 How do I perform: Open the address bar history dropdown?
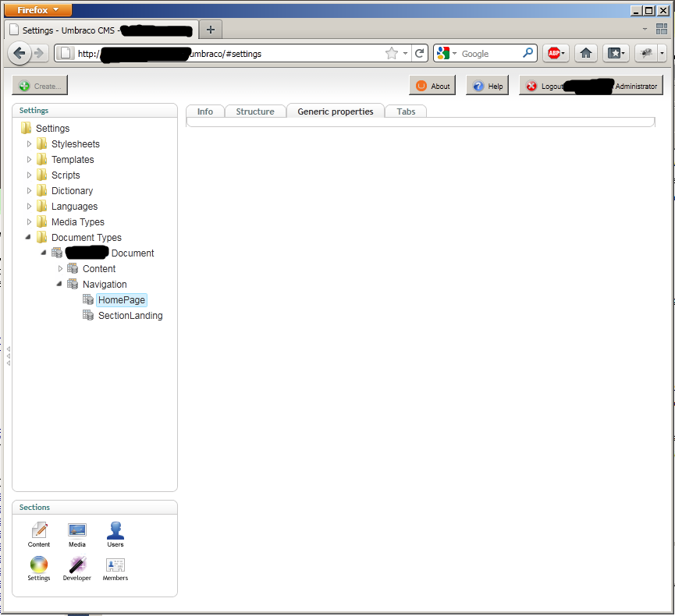pos(405,53)
